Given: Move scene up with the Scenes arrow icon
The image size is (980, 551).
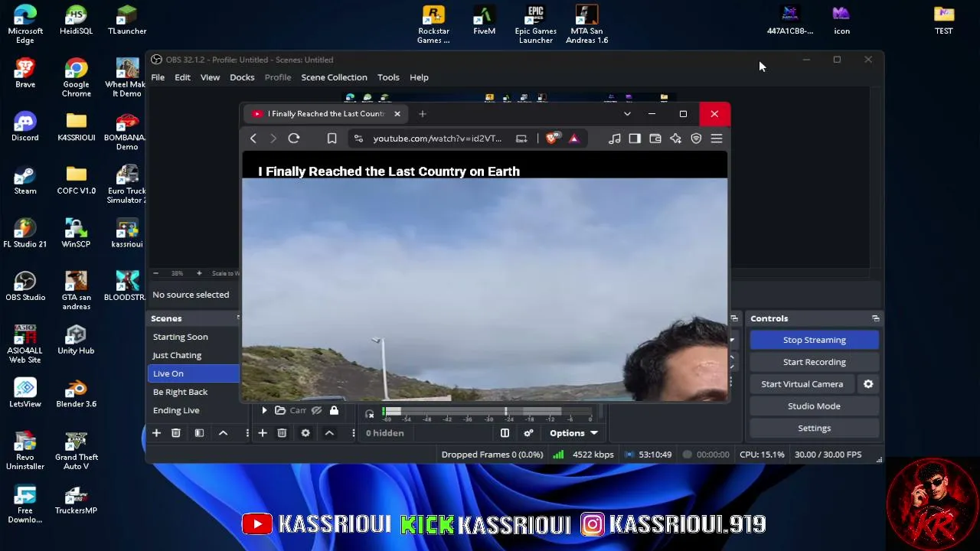Looking at the screenshot, I should point(224,433).
